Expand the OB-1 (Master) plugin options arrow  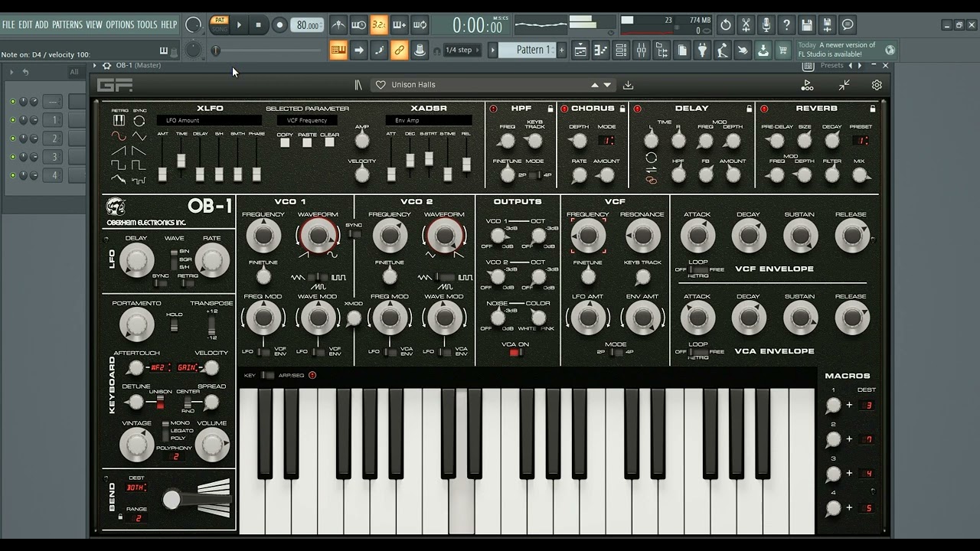[x=95, y=66]
